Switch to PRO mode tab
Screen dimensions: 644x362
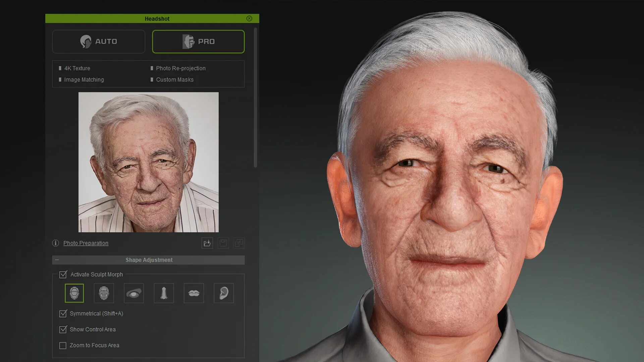198,42
